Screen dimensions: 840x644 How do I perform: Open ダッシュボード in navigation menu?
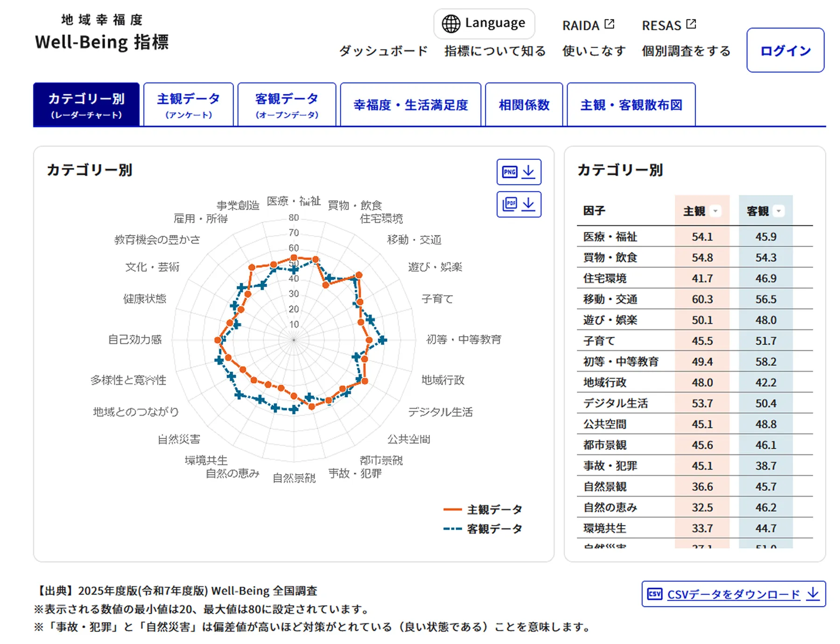383,51
